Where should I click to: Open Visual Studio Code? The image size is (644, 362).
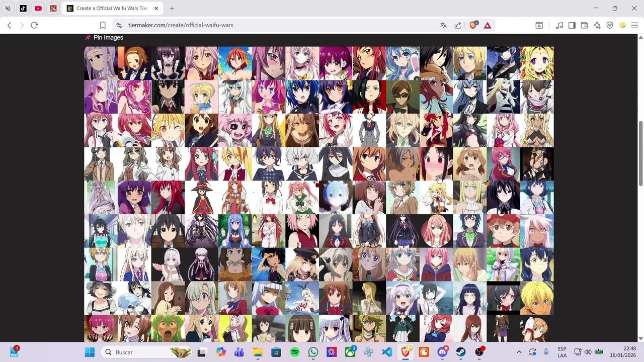[x=387, y=352]
